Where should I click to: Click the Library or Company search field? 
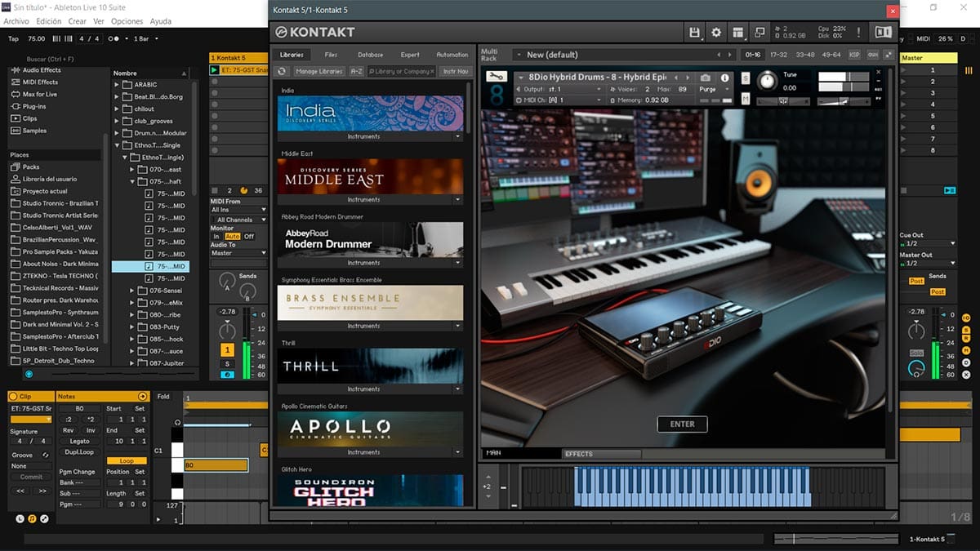[x=402, y=71]
